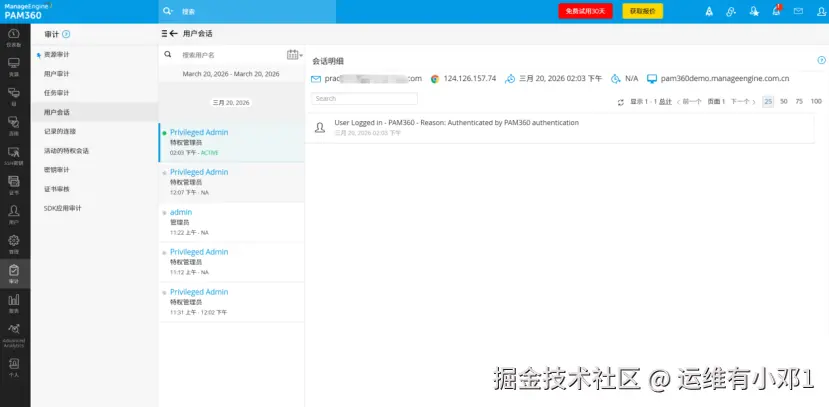Click the rocket icon in top bar
The width and height of the screenshot is (829, 407).
point(710,11)
